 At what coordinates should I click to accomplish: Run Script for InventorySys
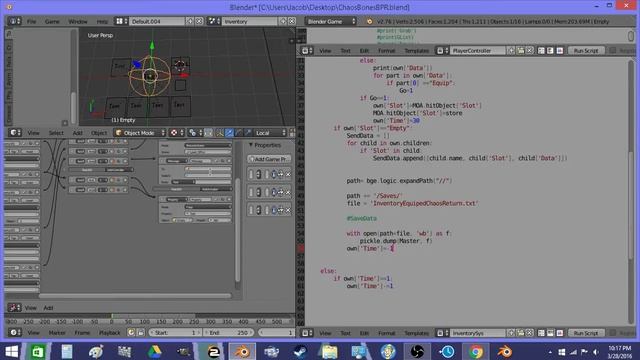click(x=586, y=333)
